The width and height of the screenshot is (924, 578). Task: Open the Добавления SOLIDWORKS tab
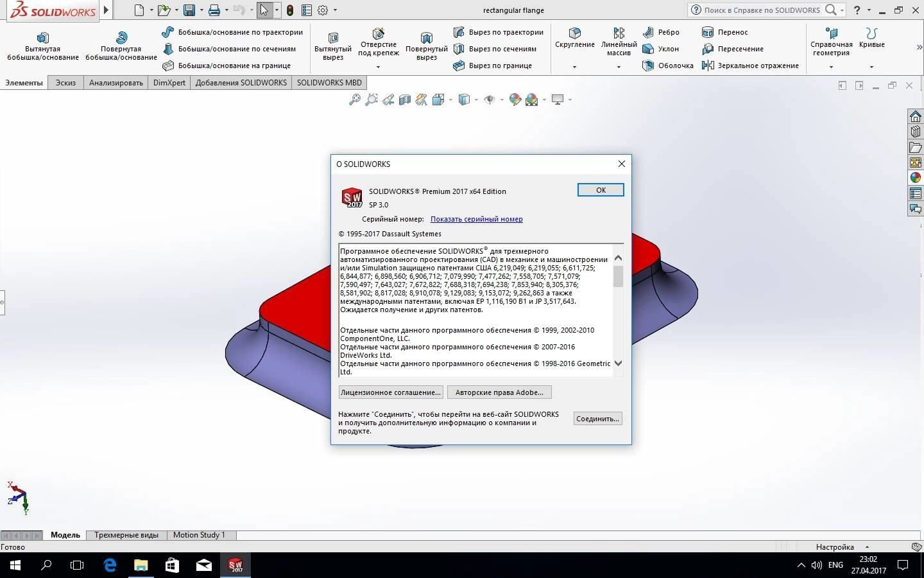[x=241, y=83]
